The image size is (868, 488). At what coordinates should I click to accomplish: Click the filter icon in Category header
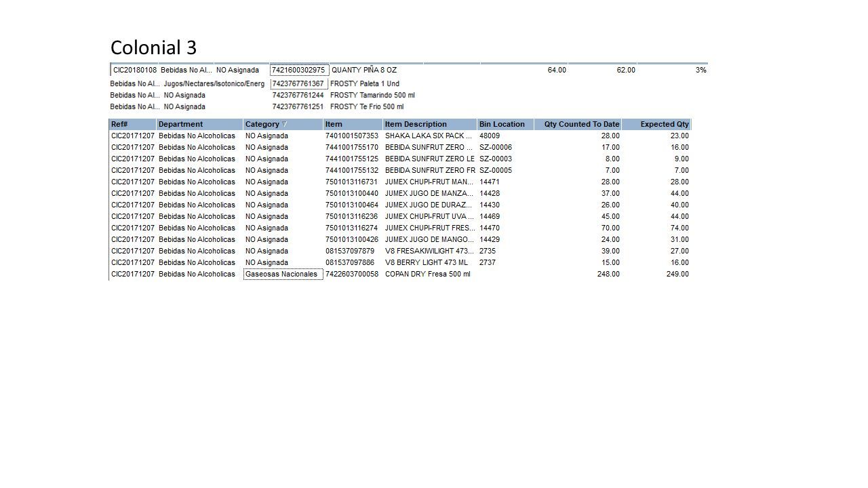click(x=285, y=124)
